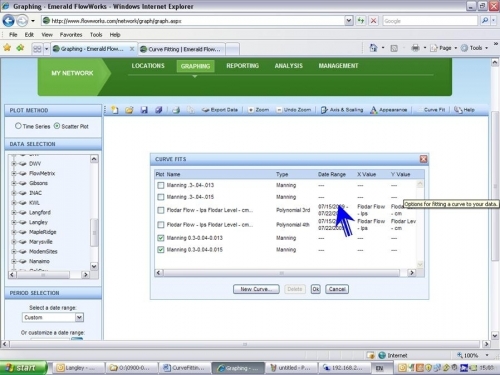Close the Curve Fits dialog

tap(423, 159)
